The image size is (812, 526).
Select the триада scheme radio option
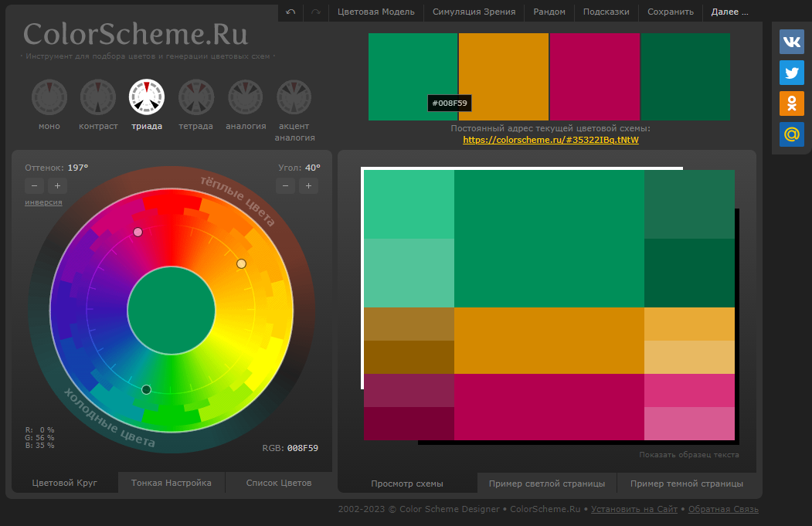click(147, 97)
